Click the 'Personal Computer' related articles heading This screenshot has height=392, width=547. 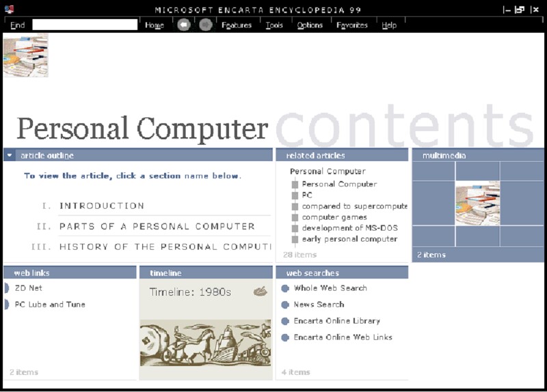click(x=328, y=171)
